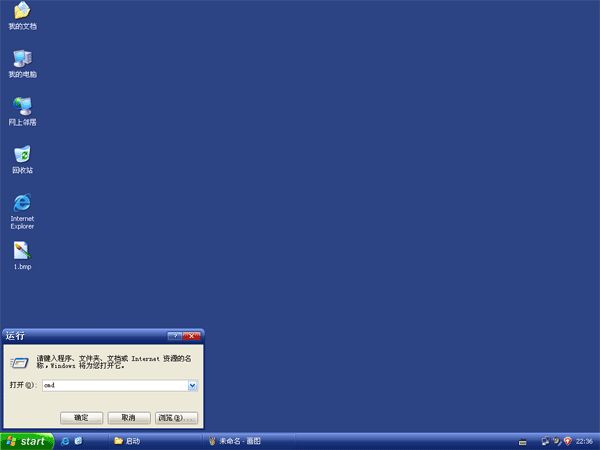This screenshot has height=450, width=600.
Task: Click the Run dialog help question-mark button
Action: [x=175, y=336]
